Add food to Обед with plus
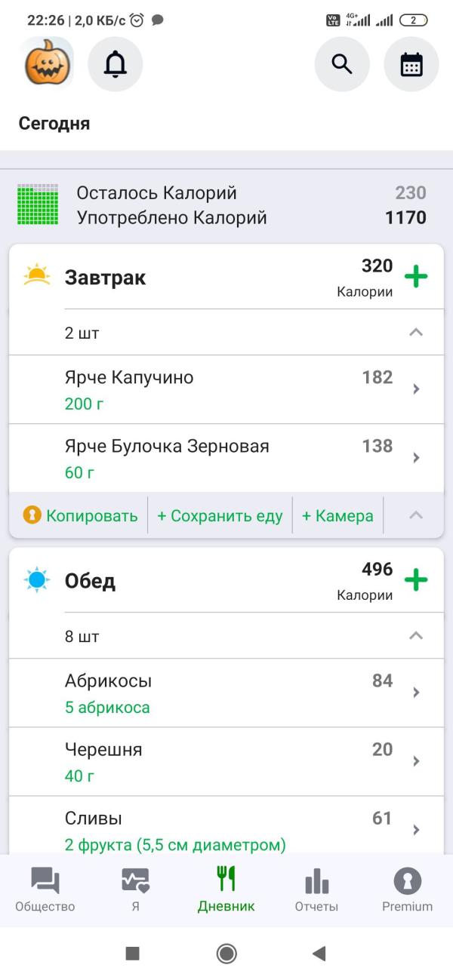The height and width of the screenshot is (980, 453). [x=416, y=580]
